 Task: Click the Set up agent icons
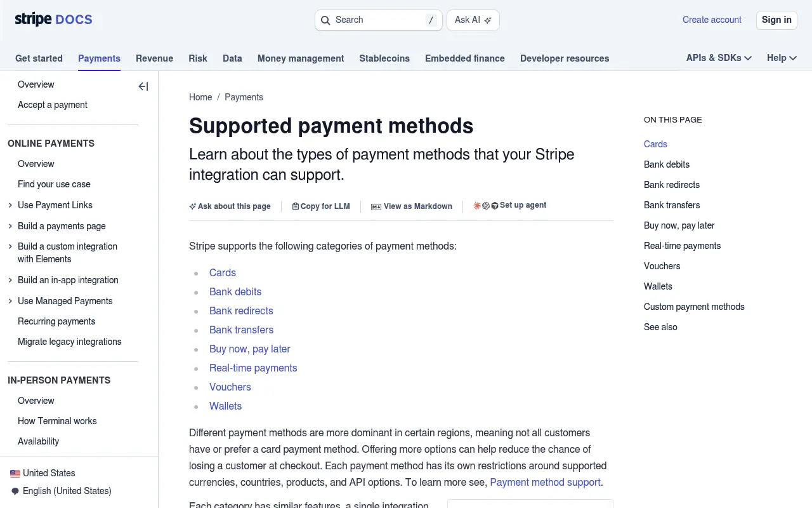click(x=486, y=206)
